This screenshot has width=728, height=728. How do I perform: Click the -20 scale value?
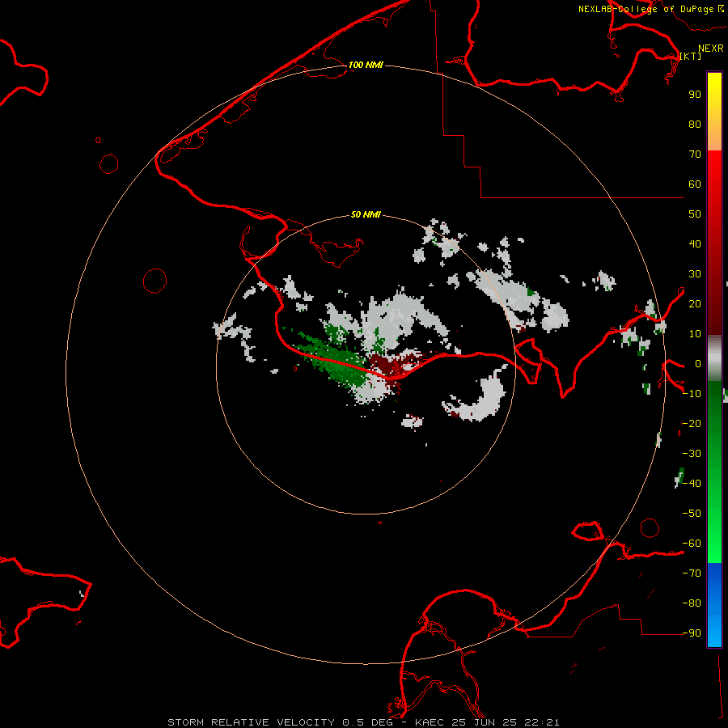click(x=692, y=423)
